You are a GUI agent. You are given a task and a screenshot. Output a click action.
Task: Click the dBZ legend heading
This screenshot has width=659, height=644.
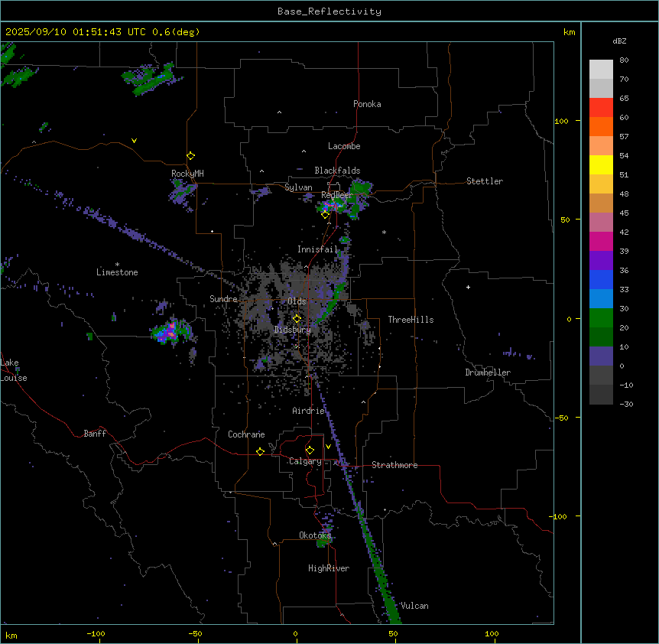click(x=619, y=41)
